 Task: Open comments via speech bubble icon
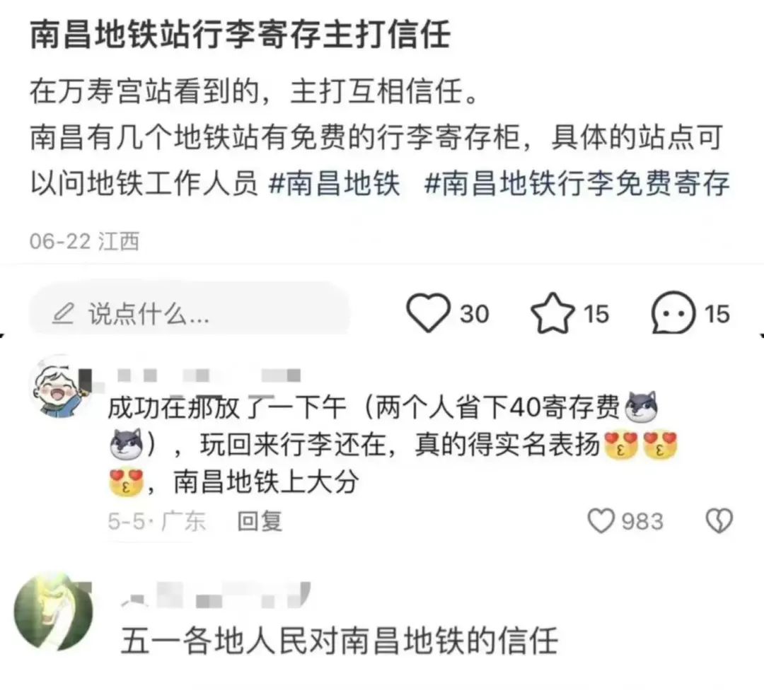(673, 313)
